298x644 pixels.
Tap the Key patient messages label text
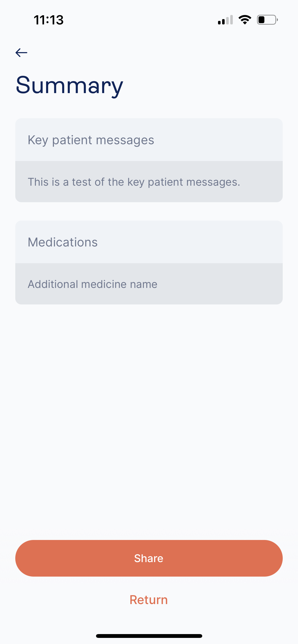click(x=91, y=140)
